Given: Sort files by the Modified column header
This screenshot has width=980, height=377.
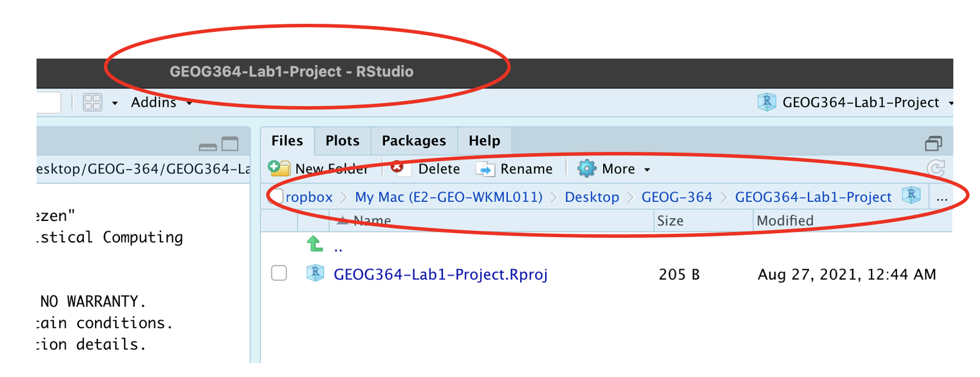Looking at the screenshot, I should click(785, 221).
